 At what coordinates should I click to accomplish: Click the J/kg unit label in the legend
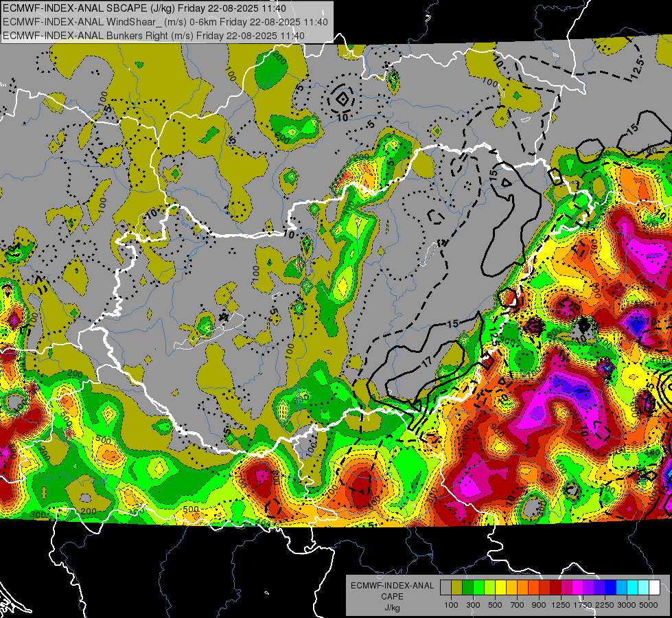pos(393,608)
